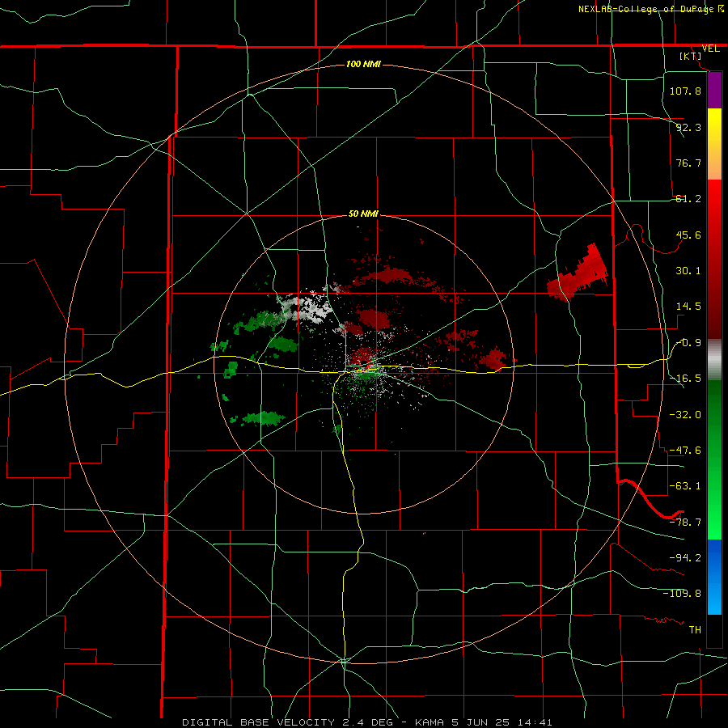Click the -0.9 velocity scale value

(688, 343)
